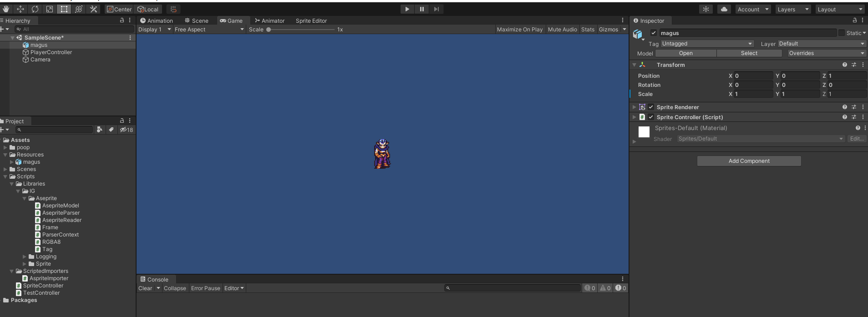
Task: Select the Rect Transform tool
Action: coord(64,9)
